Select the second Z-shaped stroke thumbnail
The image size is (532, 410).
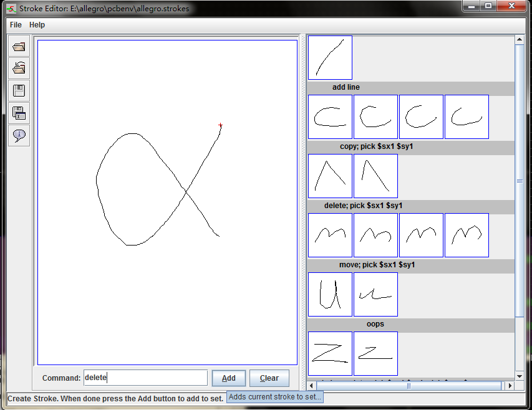(375, 353)
